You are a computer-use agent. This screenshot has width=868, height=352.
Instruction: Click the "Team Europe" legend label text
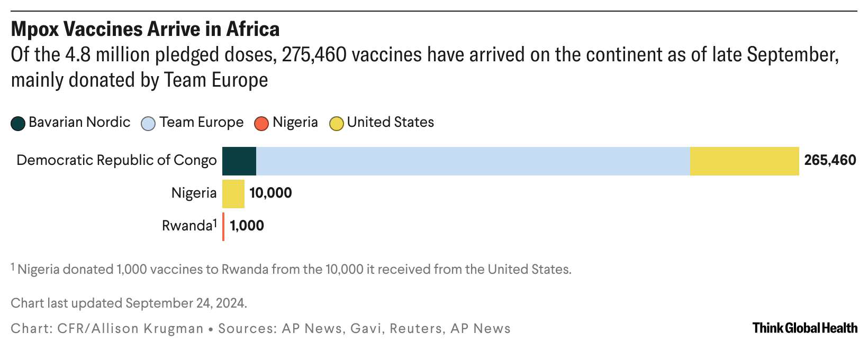[x=202, y=123]
